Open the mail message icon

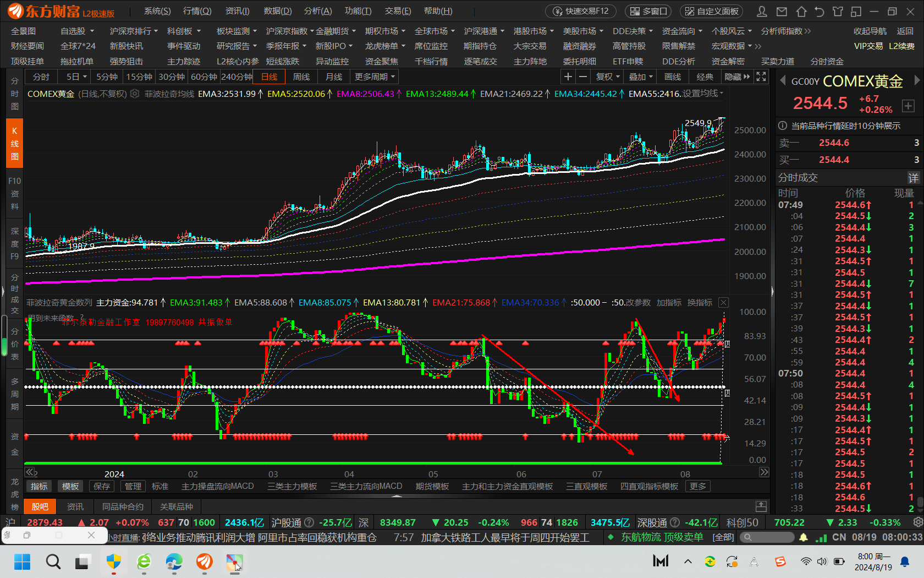pos(782,11)
